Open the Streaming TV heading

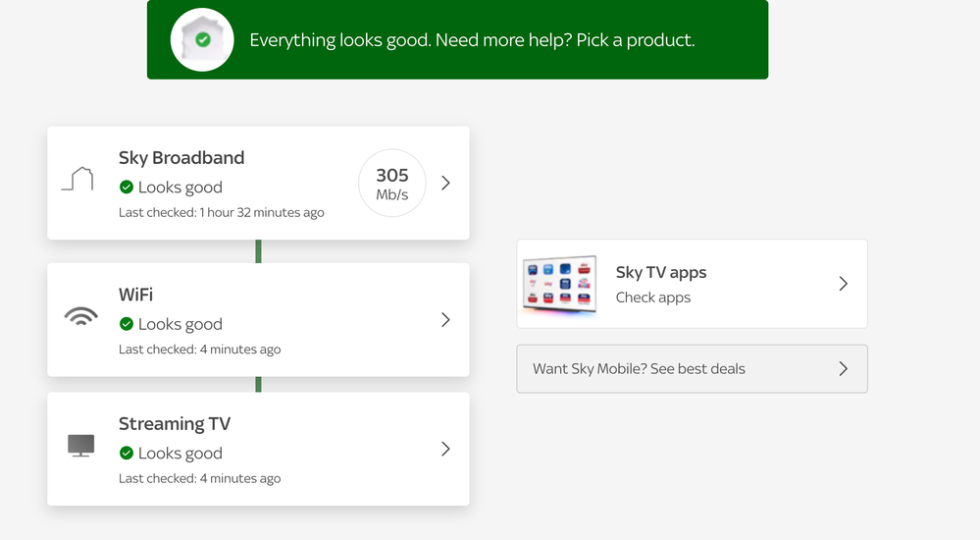(x=175, y=423)
